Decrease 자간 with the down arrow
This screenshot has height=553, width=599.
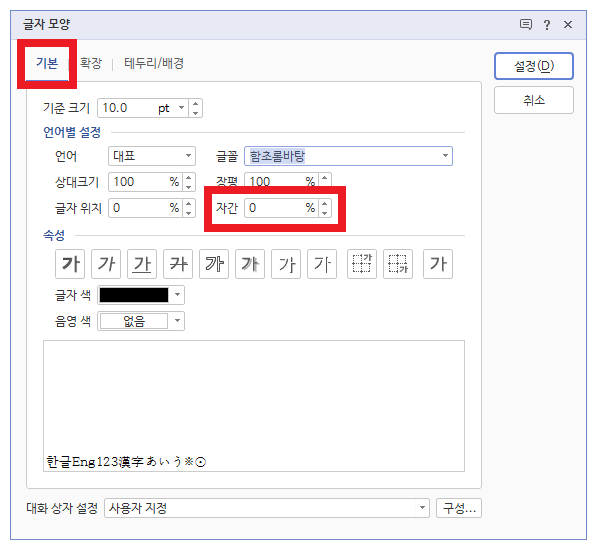click(325, 213)
